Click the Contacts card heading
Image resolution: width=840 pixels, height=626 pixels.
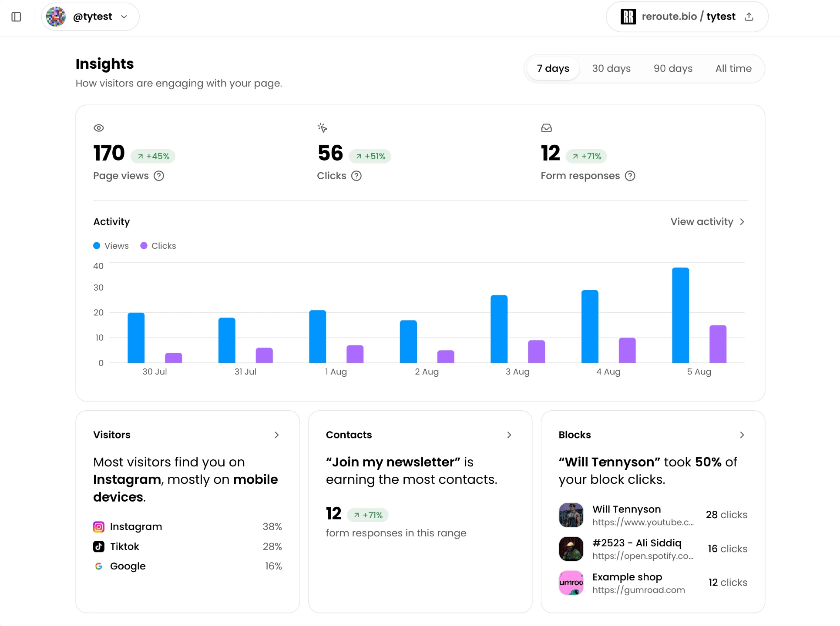349,435
